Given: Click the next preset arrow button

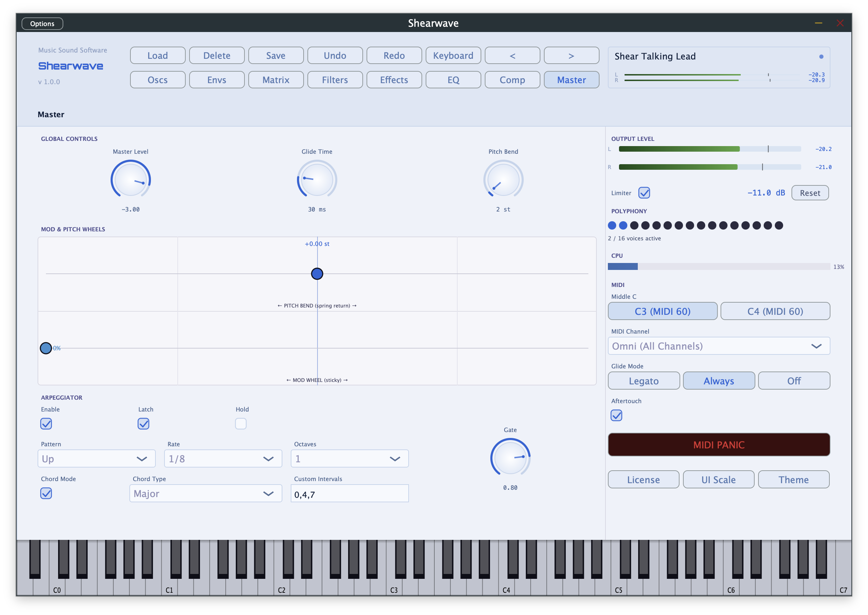Looking at the screenshot, I should (571, 56).
